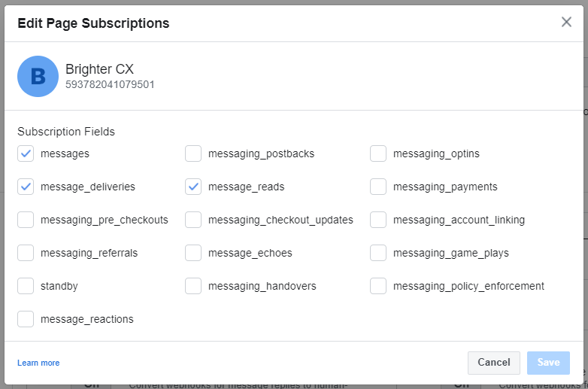
Task: Uncheck the message_deliveries checkbox
Action: click(26, 187)
